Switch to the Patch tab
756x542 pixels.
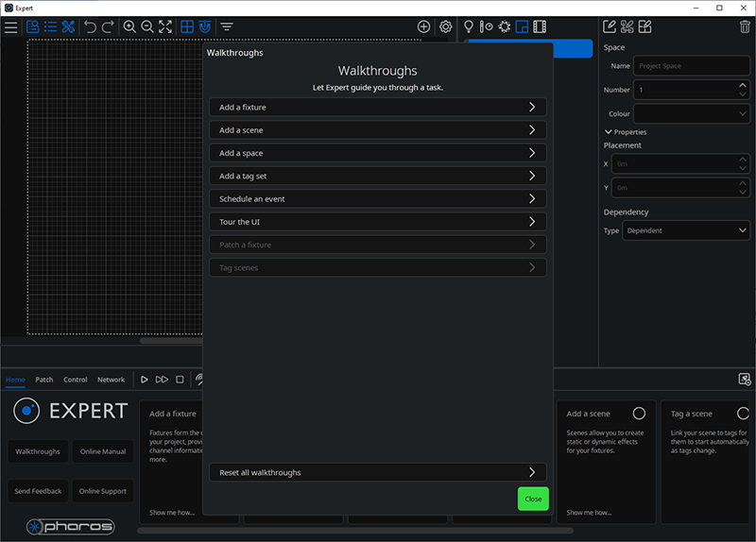point(43,380)
